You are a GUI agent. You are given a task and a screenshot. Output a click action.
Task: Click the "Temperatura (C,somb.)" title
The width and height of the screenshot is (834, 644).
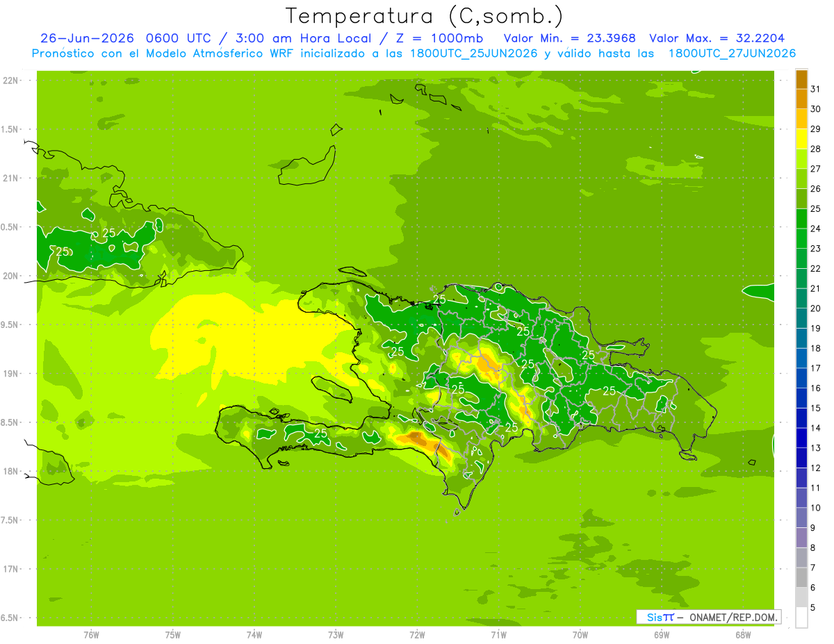pos(425,15)
